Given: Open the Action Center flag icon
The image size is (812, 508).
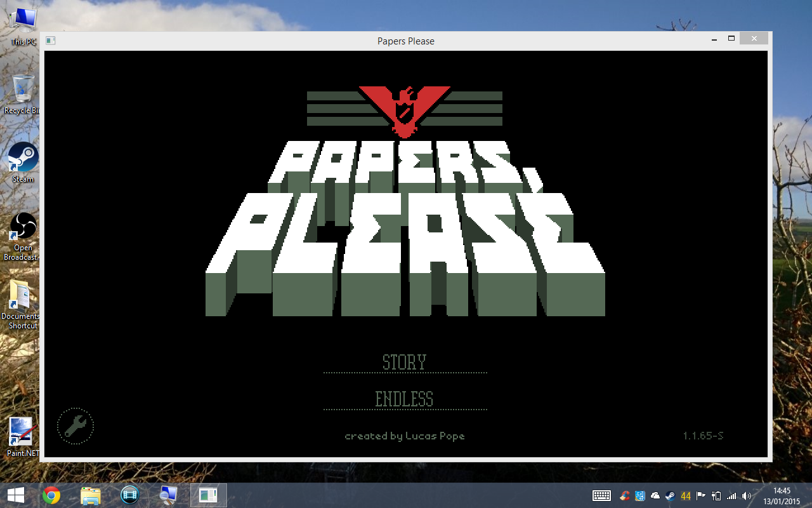Looking at the screenshot, I should pos(701,496).
